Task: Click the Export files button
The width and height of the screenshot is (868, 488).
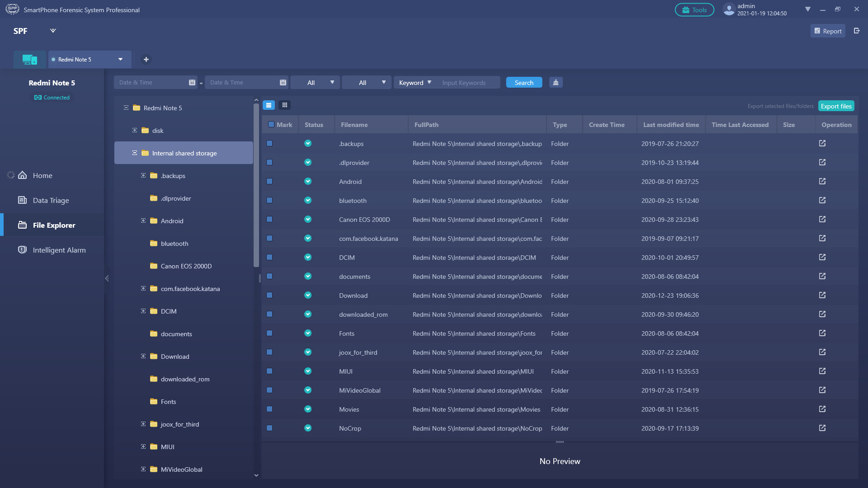Action: tap(836, 106)
